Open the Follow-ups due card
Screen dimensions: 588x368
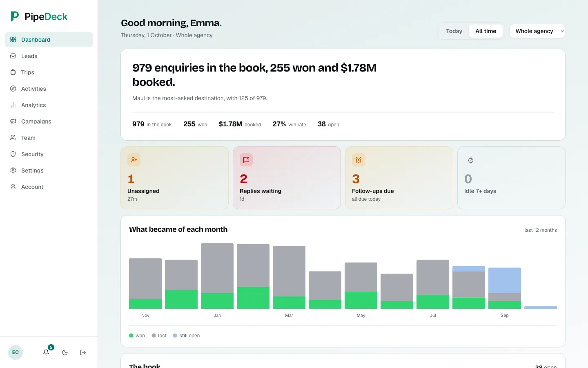pos(399,178)
